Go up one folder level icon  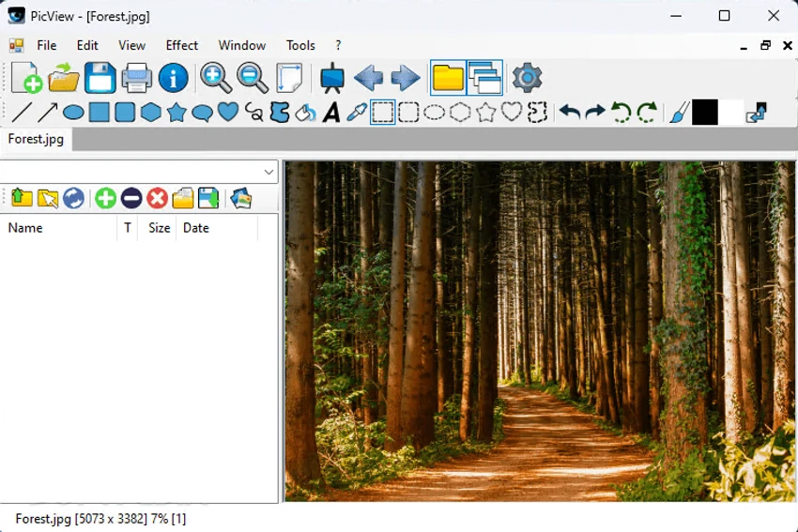[x=22, y=198]
